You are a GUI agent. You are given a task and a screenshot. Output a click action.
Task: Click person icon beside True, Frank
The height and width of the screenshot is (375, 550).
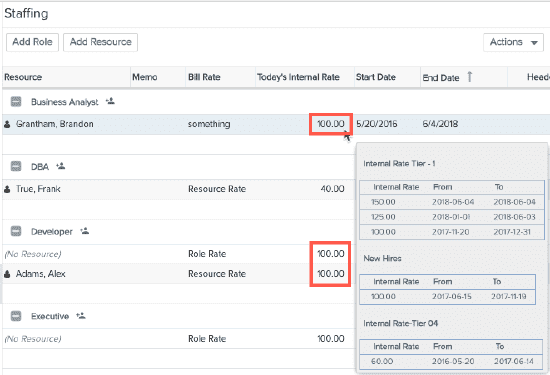tap(7, 189)
